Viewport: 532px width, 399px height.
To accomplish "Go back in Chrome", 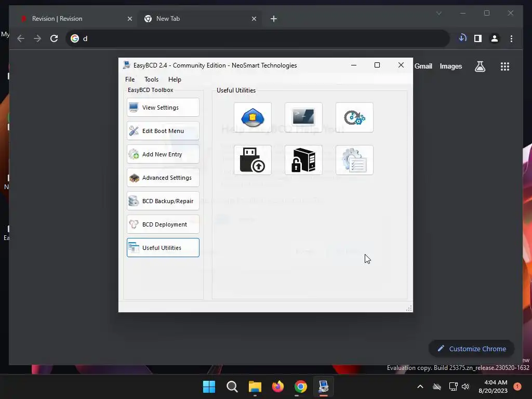I will (21, 38).
